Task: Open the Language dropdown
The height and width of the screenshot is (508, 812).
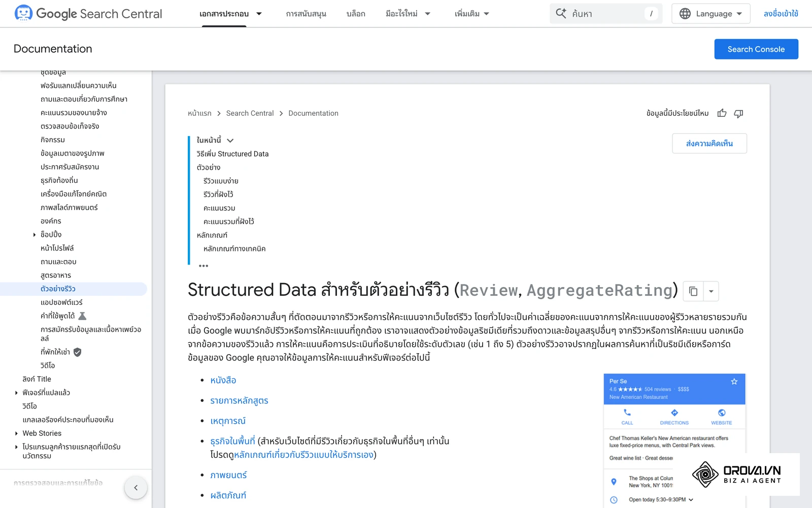Action: tap(710, 14)
